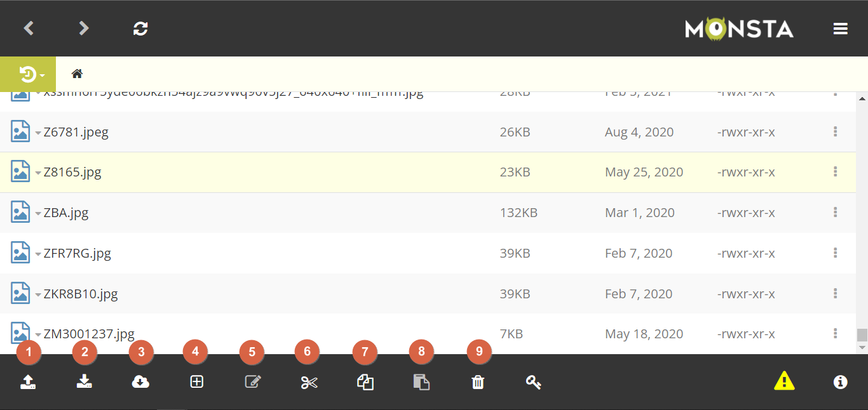Expand the dropdown arrow for ZBA.jpg
The height and width of the screenshot is (410, 868).
[x=38, y=215]
